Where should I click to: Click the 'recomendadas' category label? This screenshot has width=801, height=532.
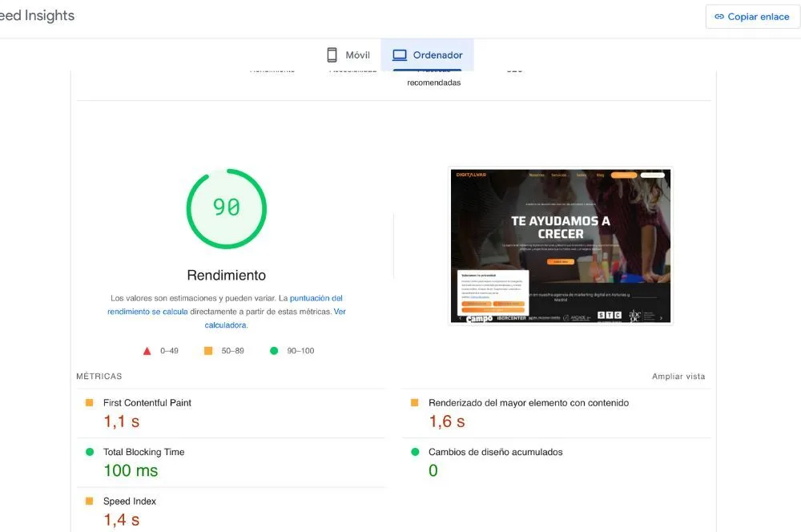433,83
